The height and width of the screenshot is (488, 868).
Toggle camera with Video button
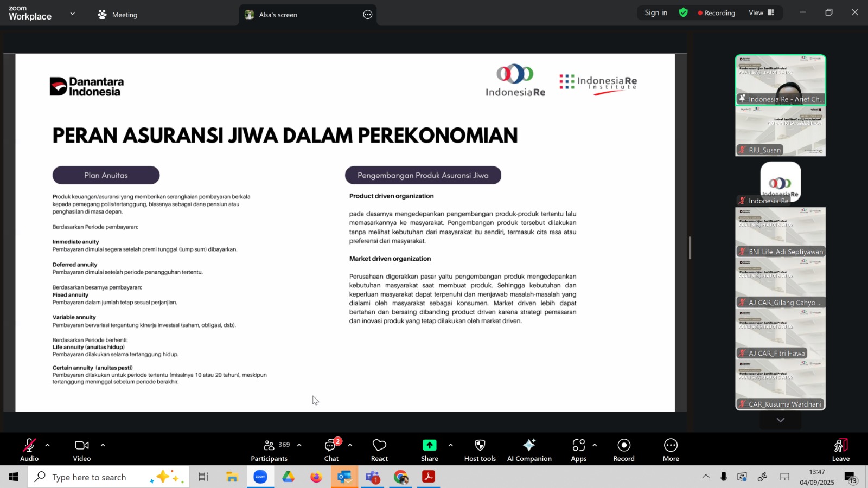82,450
